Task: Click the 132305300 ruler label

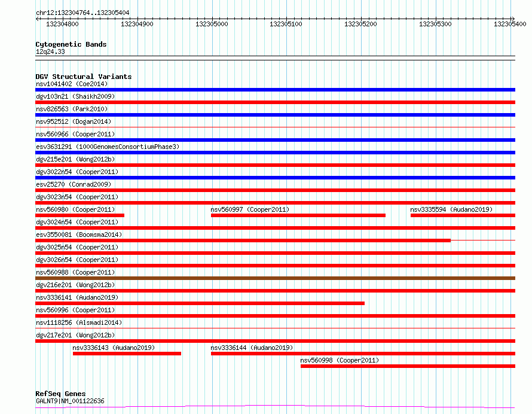Action: [x=435, y=24]
